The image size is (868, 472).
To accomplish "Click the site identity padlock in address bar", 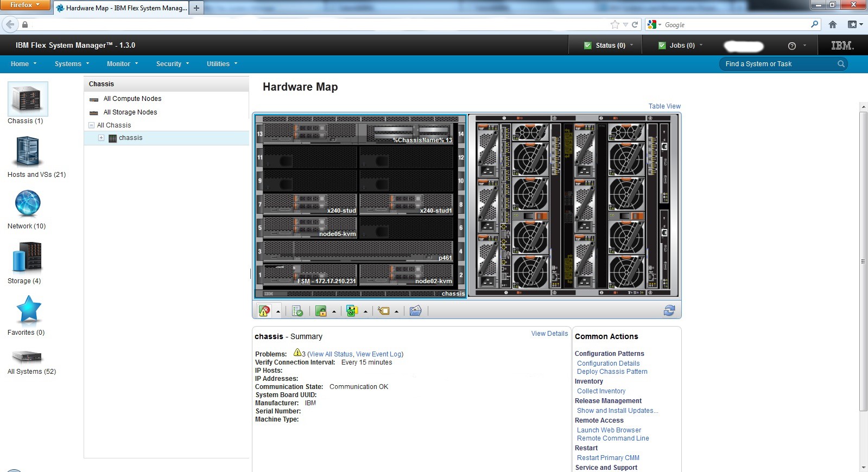I will click(25, 24).
